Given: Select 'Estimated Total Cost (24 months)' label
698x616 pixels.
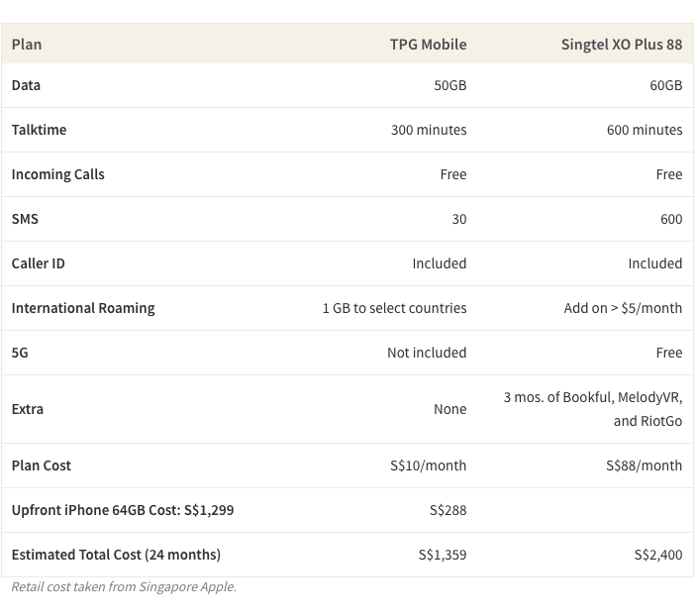Looking at the screenshot, I should pos(116,555).
